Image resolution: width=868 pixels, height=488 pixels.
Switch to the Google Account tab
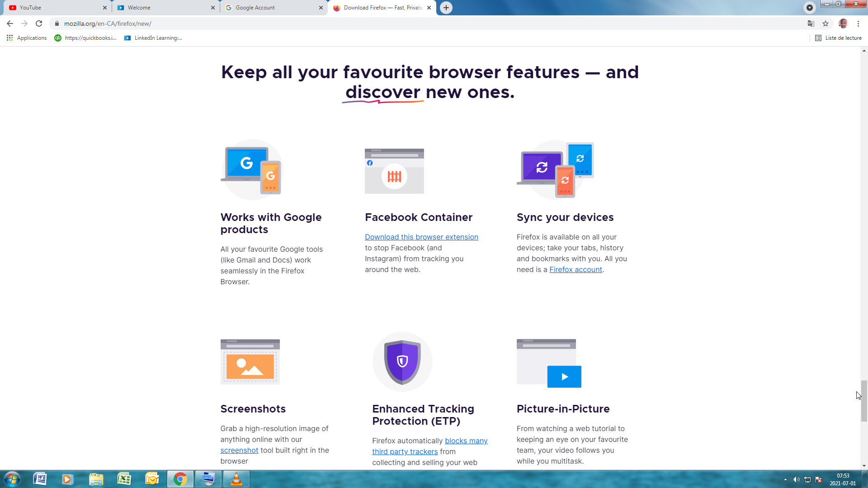[x=271, y=8]
